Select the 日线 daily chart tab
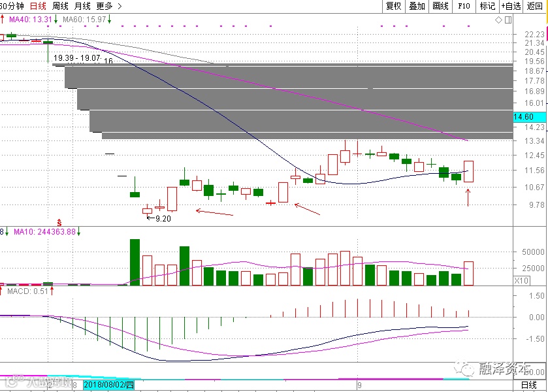Image resolution: width=548 pixels, height=392 pixels. [38, 7]
